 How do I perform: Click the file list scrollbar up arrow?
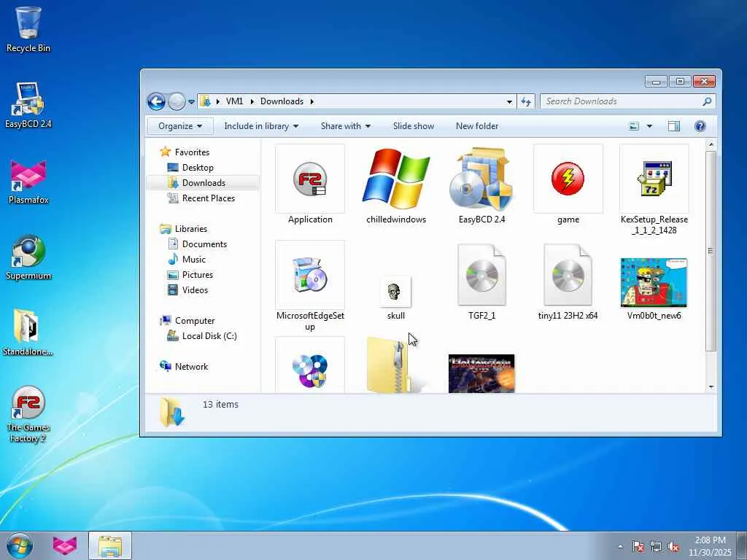(x=711, y=144)
